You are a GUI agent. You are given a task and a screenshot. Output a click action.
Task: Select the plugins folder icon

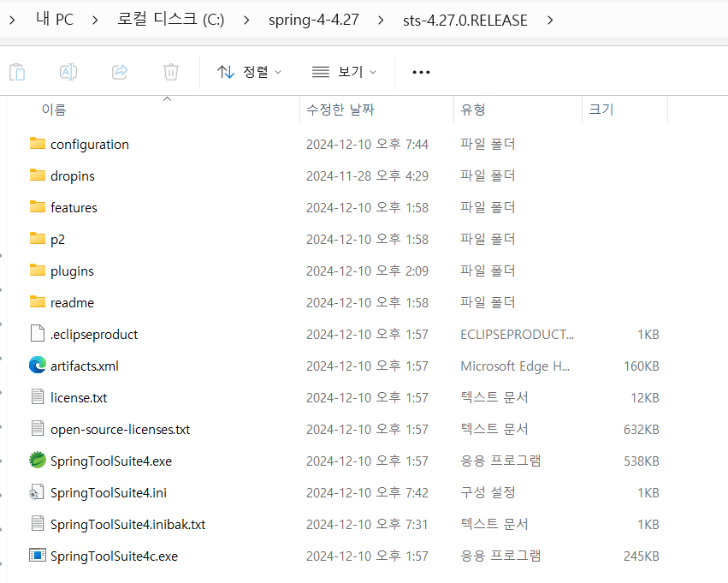37,270
